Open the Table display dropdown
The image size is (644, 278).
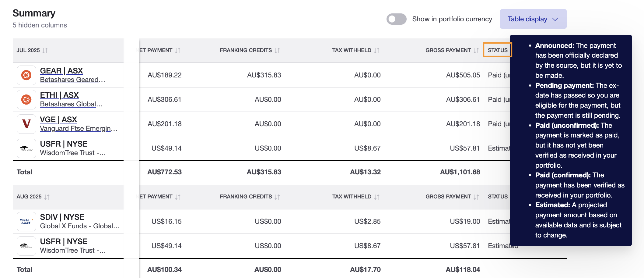533,19
